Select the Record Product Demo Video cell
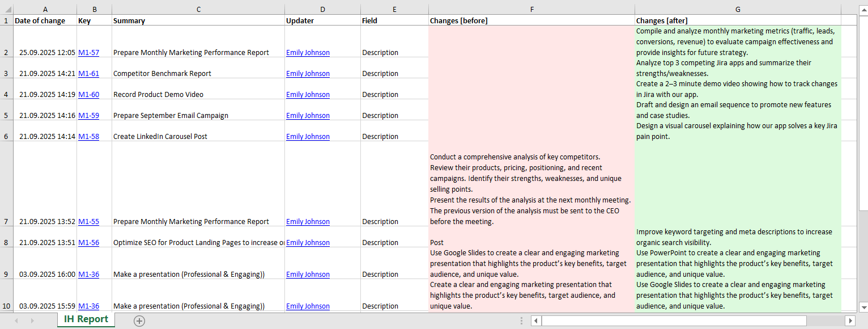Image resolution: width=868 pixels, height=329 pixels. [x=198, y=95]
